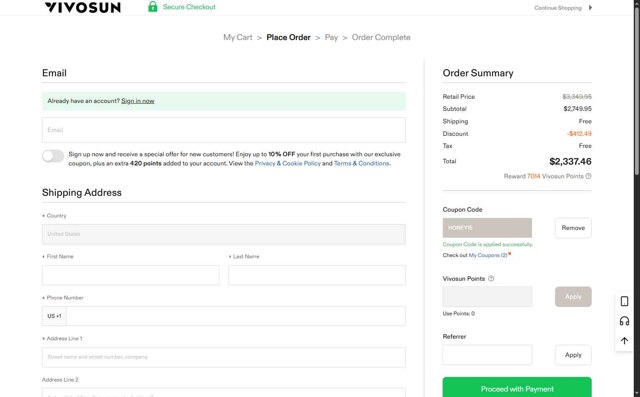Click 'Coupon Code is applied successfully' message
This screenshot has height=397, width=640.
487,244
